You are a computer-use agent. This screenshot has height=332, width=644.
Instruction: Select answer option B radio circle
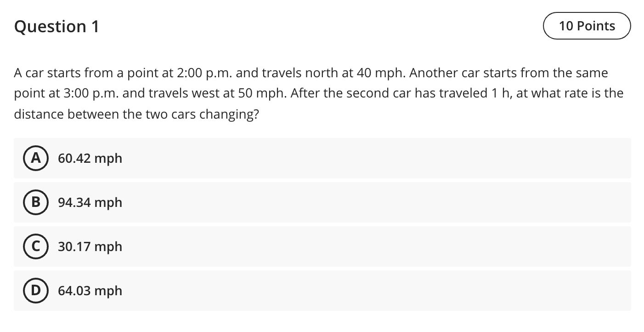[x=35, y=202]
